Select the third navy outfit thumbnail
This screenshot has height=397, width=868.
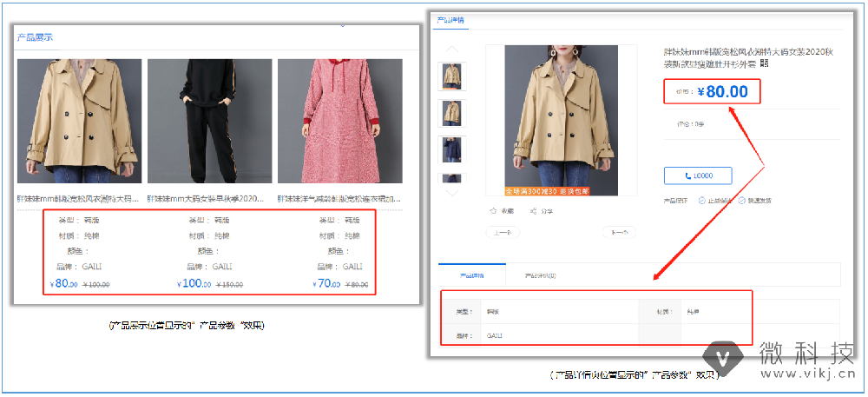coord(453,149)
